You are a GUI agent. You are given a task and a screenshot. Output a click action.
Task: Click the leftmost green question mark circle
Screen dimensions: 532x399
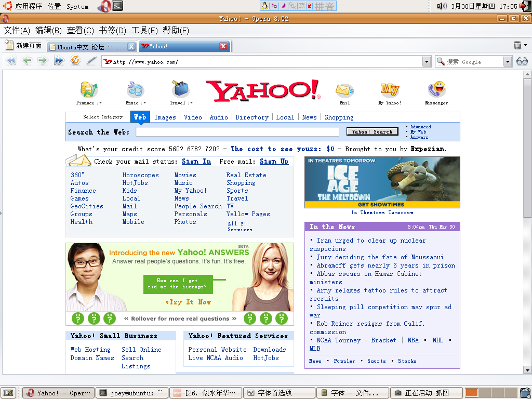point(78,318)
